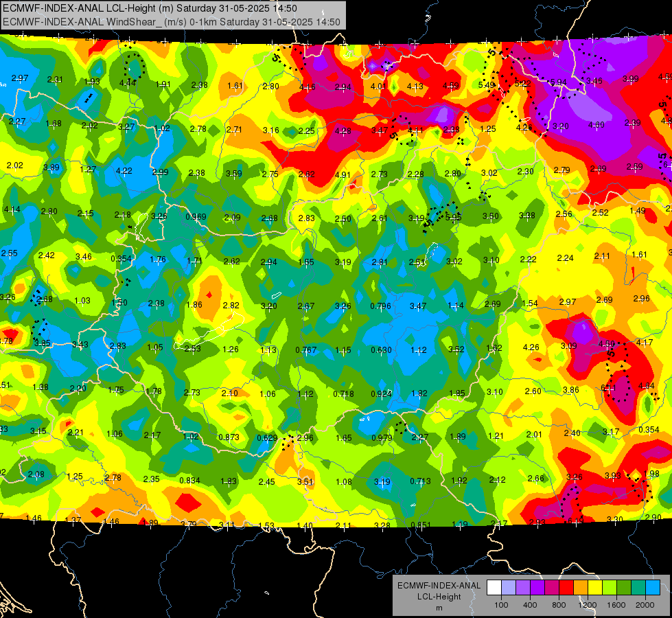The height and width of the screenshot is (618, 672).
Task: Click the wind shear value 0.796
Action: click(x=380, y=306)
